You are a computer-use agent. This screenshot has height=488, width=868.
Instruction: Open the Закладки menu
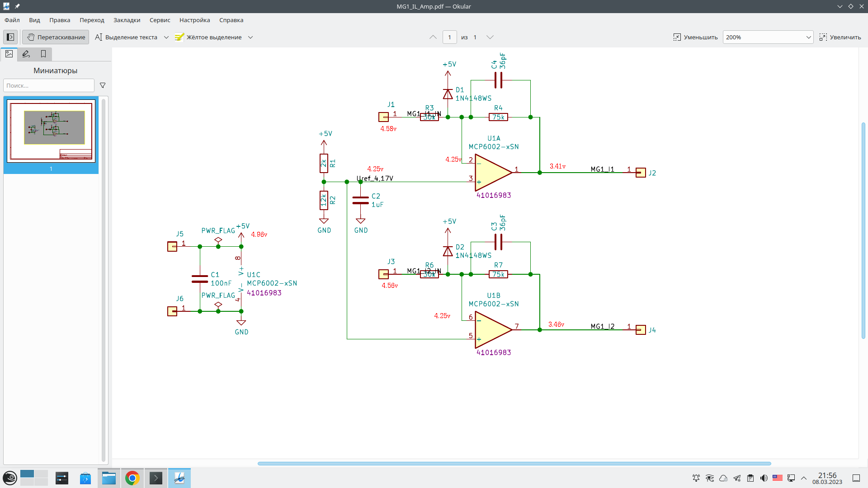127,20
